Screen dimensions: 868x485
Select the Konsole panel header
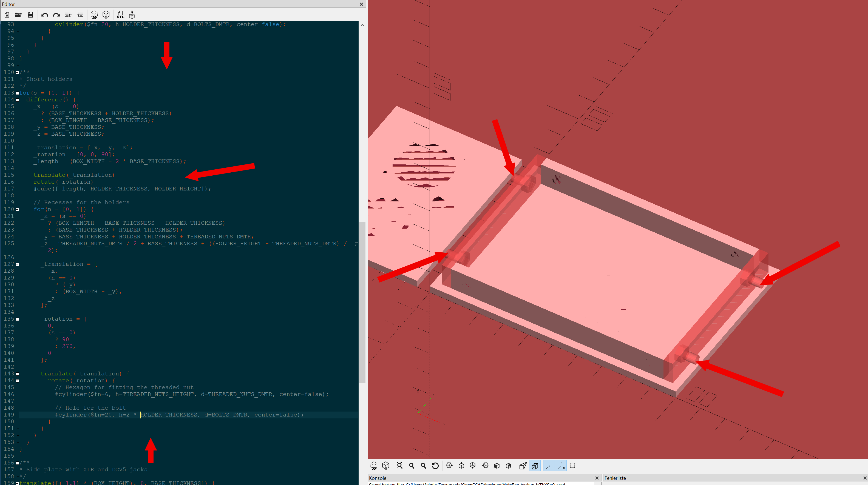[378, 478]
